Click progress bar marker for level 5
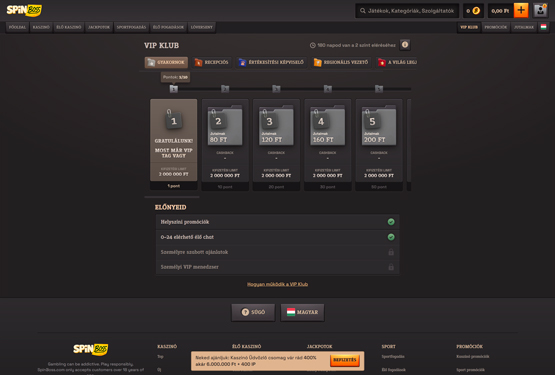Viewport: 555px width, 375px height. (379, 89)
